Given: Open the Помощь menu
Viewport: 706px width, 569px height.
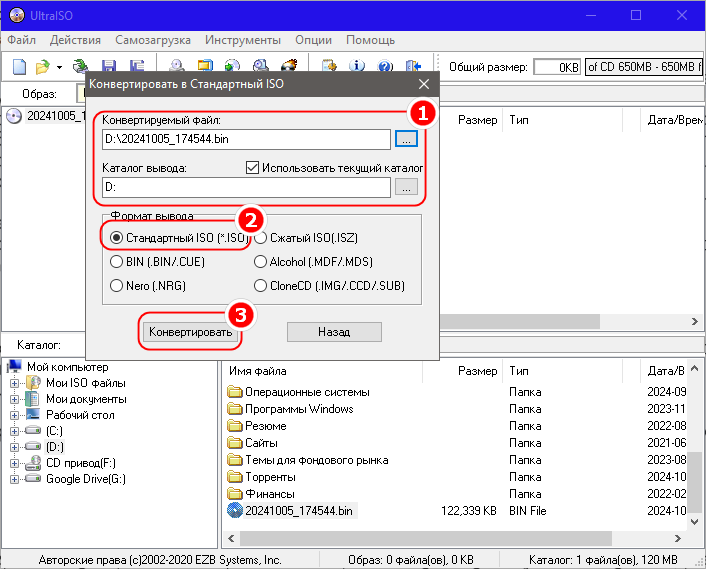Looking at the screenshot, I should [x=371, y=40].
